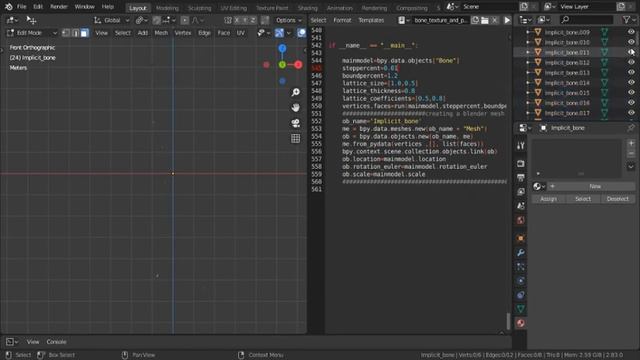Open the Object properties tab

(520, 238)
